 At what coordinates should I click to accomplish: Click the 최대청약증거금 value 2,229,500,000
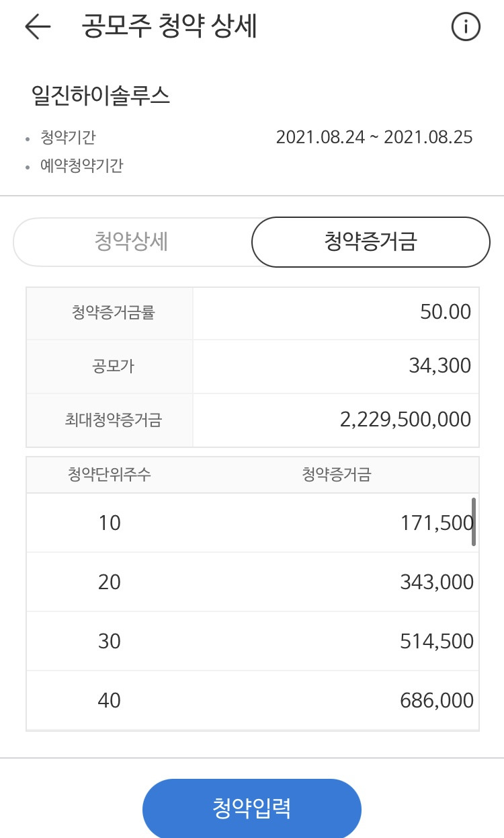(405, 420)
